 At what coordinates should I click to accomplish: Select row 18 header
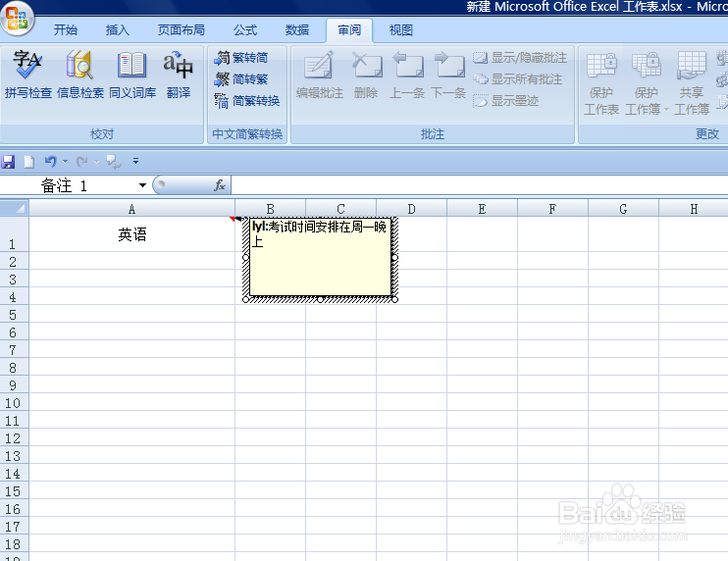(x=14, y=543)
